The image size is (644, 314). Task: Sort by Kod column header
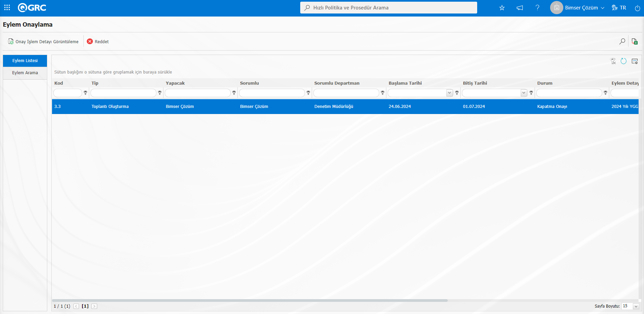59,83
